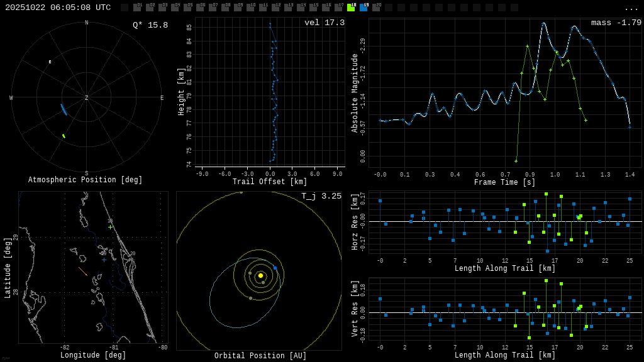Viewport: 644px width, 362px height.
Task: Click the mass -1.79 readout
Action: tap(616, 23)
